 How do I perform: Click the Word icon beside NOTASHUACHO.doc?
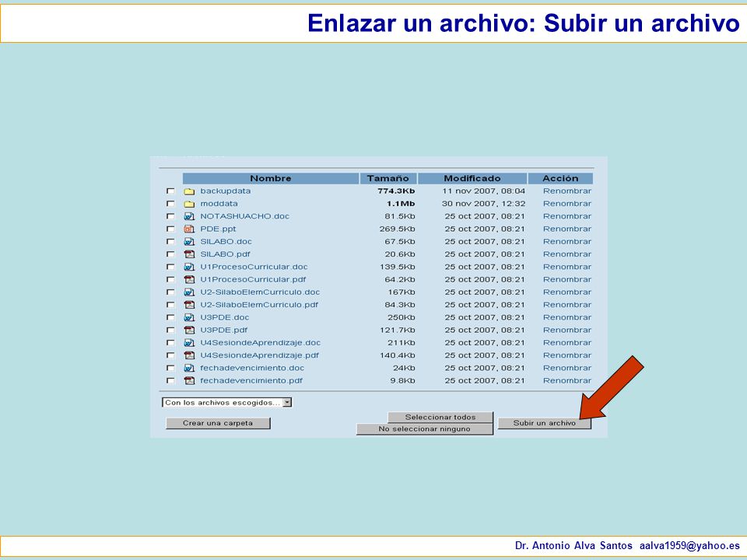pos(189,217)
